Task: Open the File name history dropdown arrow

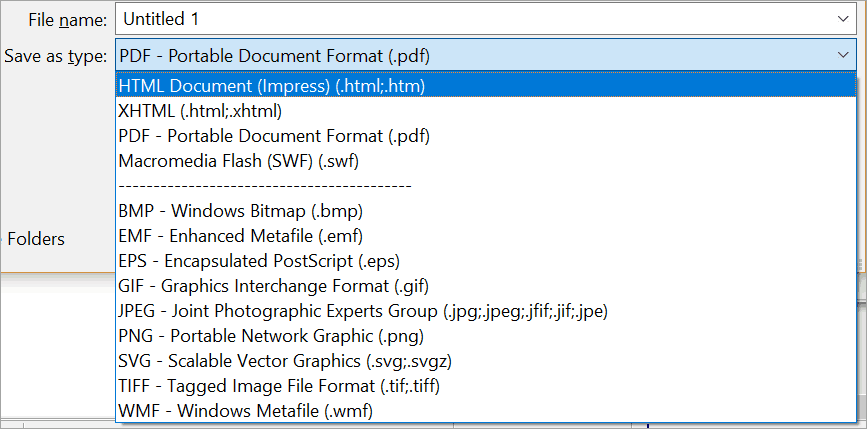Action: tap(843, 19)
